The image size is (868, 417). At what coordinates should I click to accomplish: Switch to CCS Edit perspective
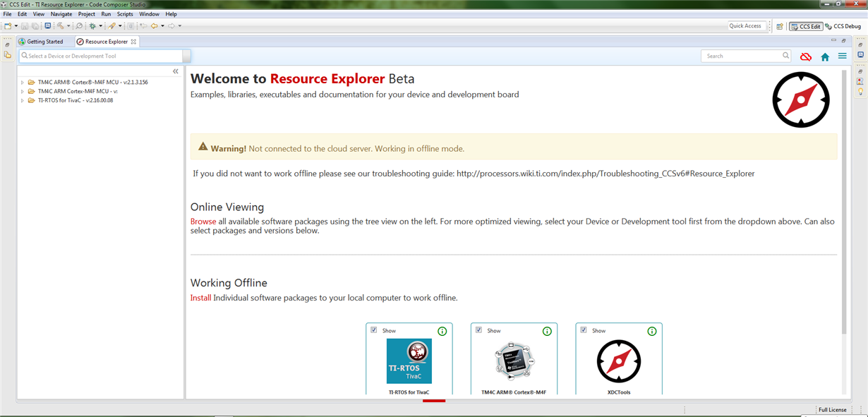click(805, 26)
